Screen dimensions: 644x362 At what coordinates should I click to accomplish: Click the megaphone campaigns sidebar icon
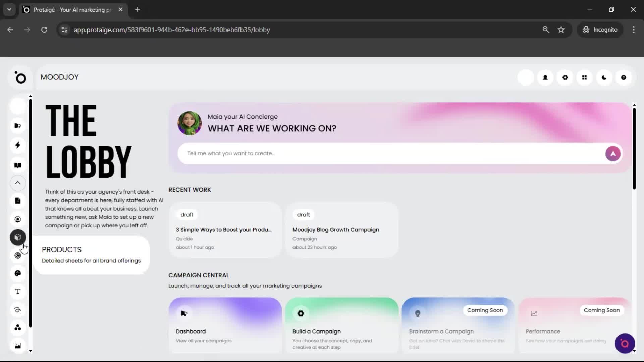pyautogui.click(x=18, y=126)
